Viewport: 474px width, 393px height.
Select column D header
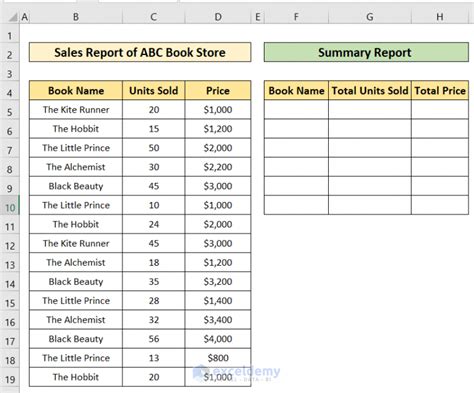coord(218,17)
